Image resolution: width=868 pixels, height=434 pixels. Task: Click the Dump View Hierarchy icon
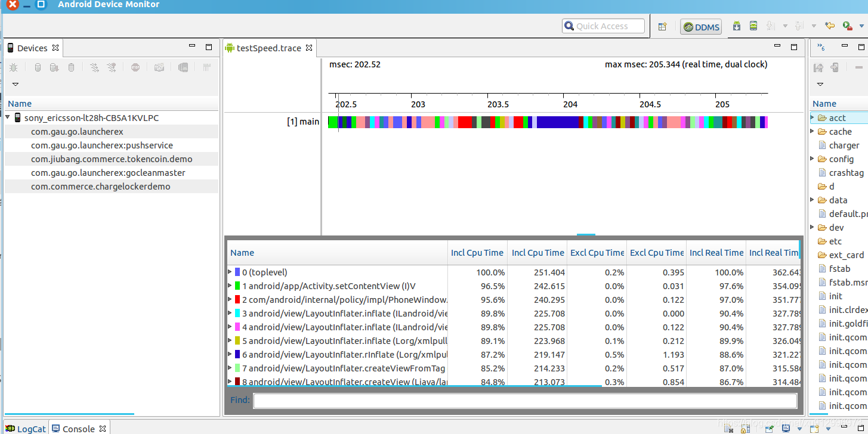point(183,68)
